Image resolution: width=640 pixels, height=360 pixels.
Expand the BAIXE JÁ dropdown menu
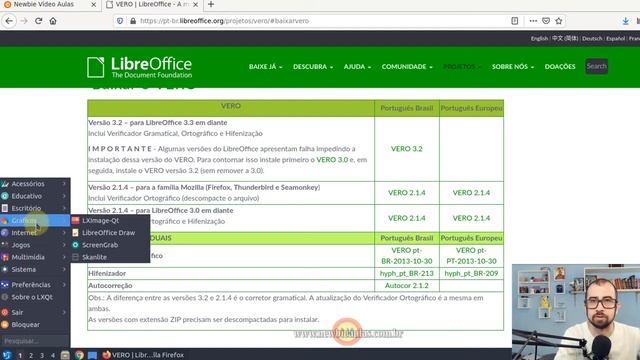[265, 67]
